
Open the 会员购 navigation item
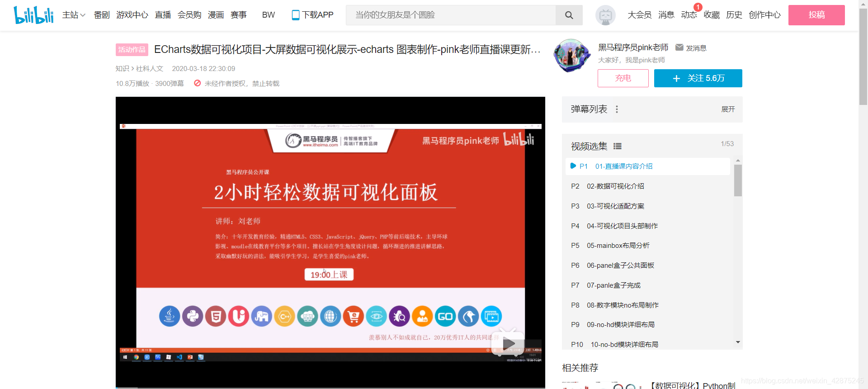[x=189, y=15]
